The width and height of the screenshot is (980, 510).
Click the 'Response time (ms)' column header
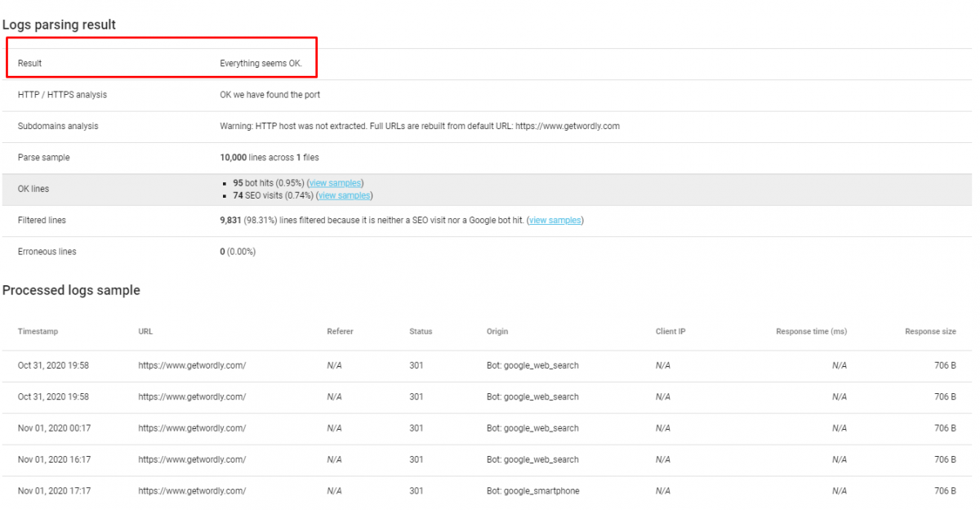pos(812,332)
